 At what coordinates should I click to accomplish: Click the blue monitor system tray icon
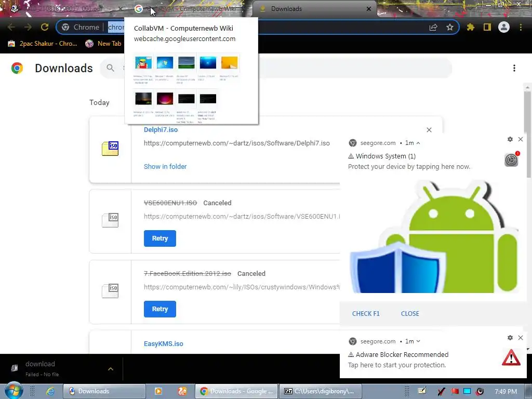467,392
